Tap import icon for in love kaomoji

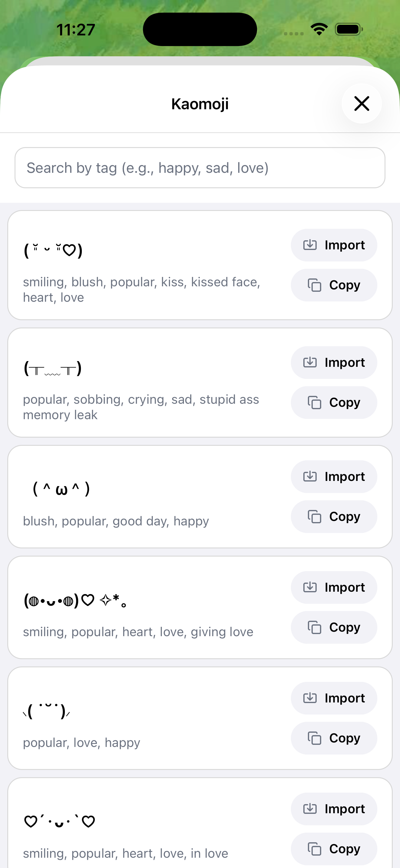point(310,809)
